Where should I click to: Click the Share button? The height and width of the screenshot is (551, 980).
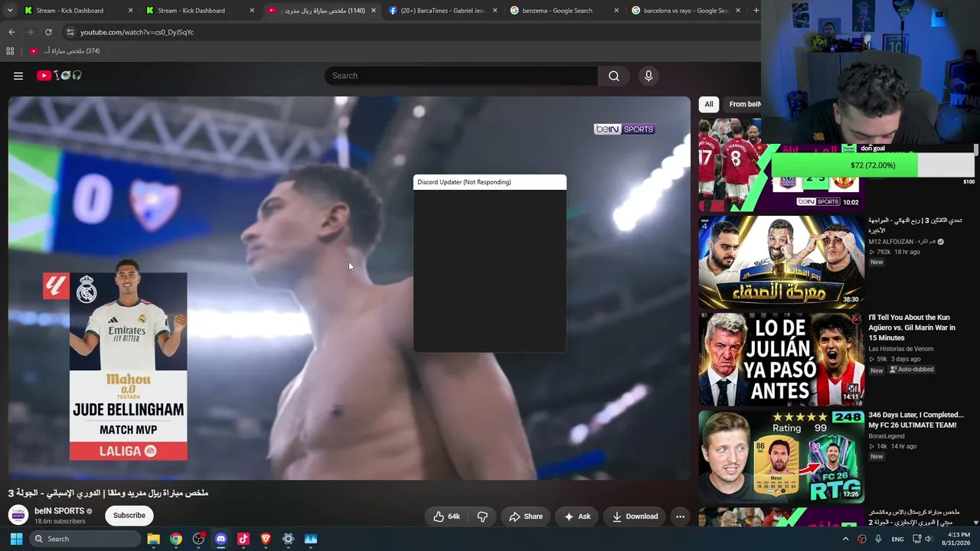tap(526, 517)
